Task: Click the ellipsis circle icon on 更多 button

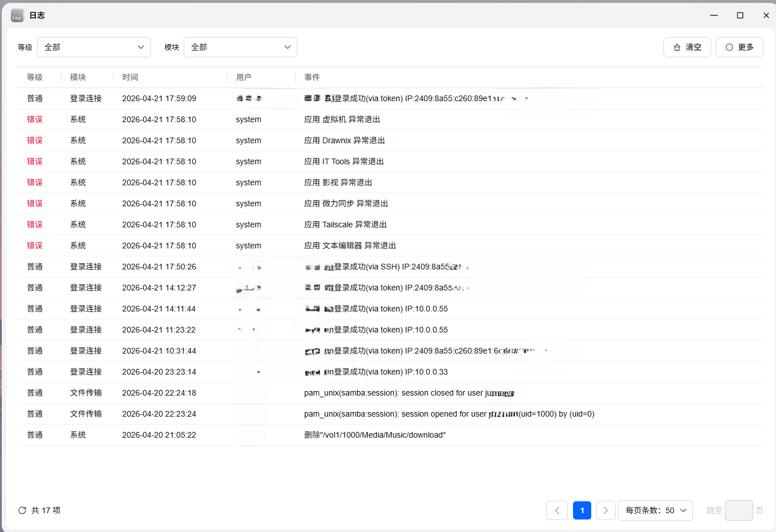Action: tap(729, 47)
